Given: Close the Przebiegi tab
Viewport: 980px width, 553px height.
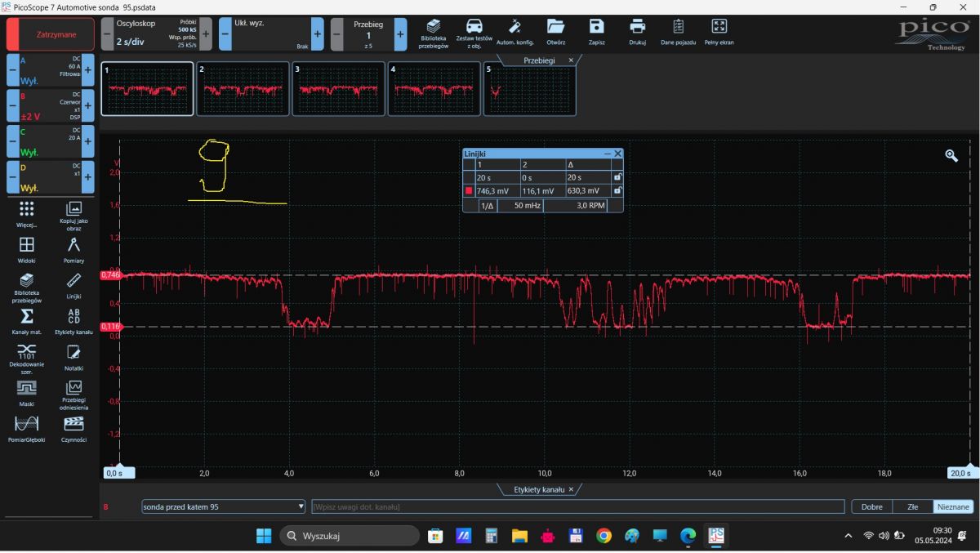Looking at the screenshot, I should [571, 60].
